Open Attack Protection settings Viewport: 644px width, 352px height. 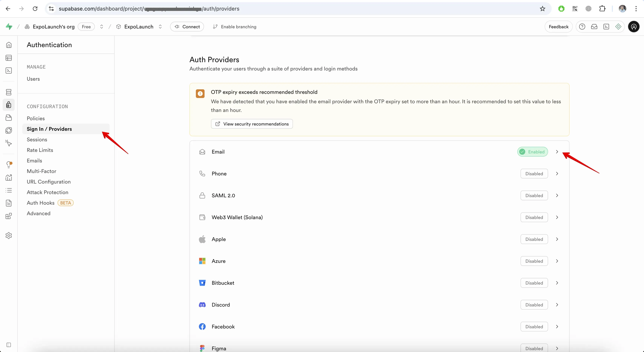pyautogui.click(x=48, y=192)
